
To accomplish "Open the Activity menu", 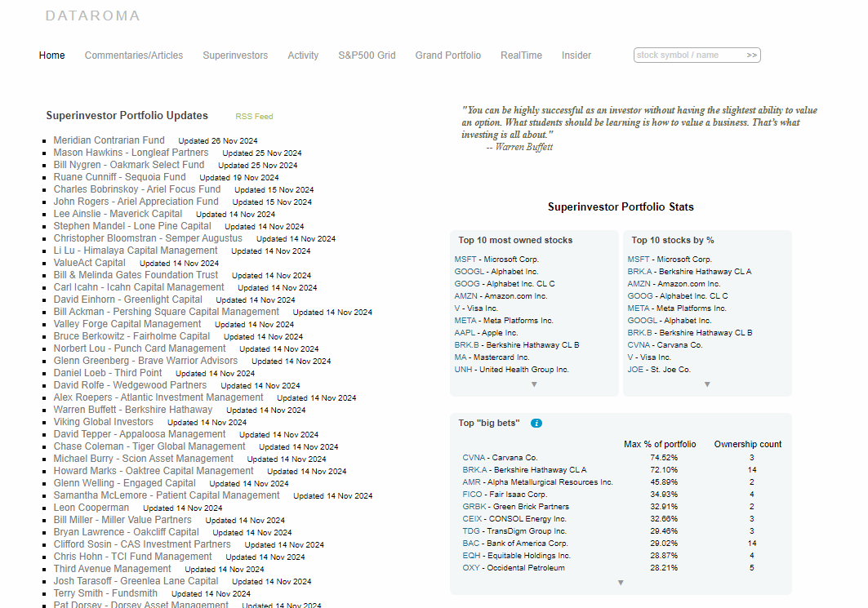I will [x=303, y=55].
